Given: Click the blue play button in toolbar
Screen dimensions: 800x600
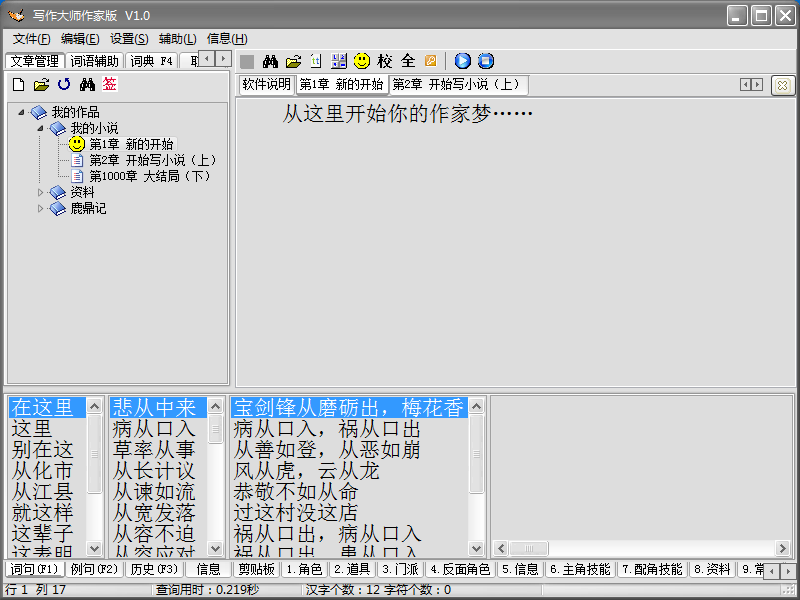Looking at the screenshot, I should point(462,61).
